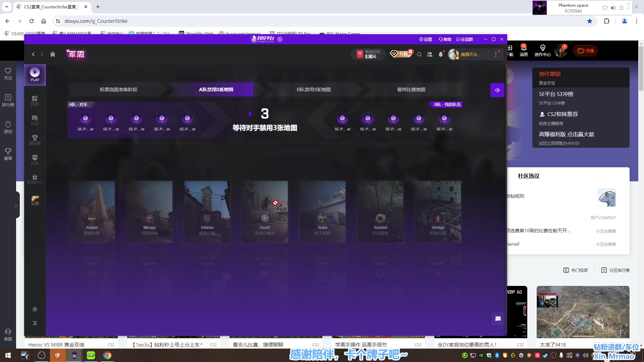Open the 活动中心 gift icon in sidebar
Screen dimensions: 644x362
[x=35, y=180]
